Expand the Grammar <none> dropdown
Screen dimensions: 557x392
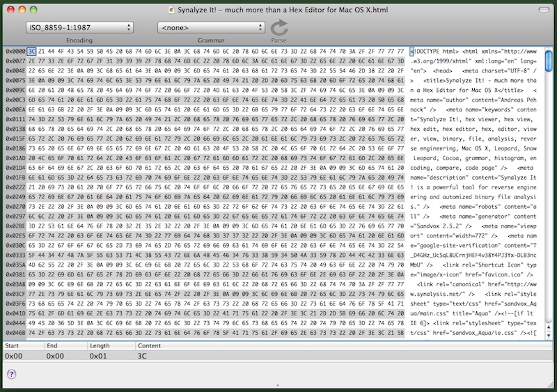coord(211,27)
